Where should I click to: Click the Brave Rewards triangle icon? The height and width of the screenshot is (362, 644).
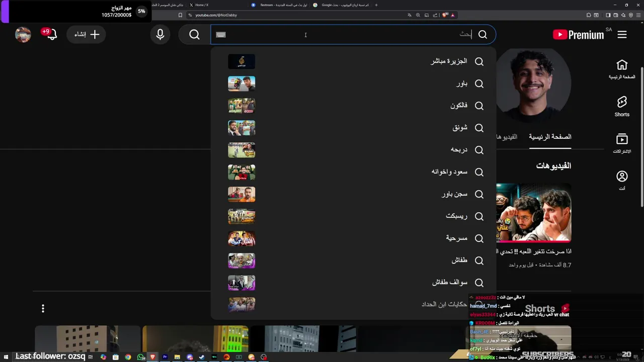coord(453,15)
